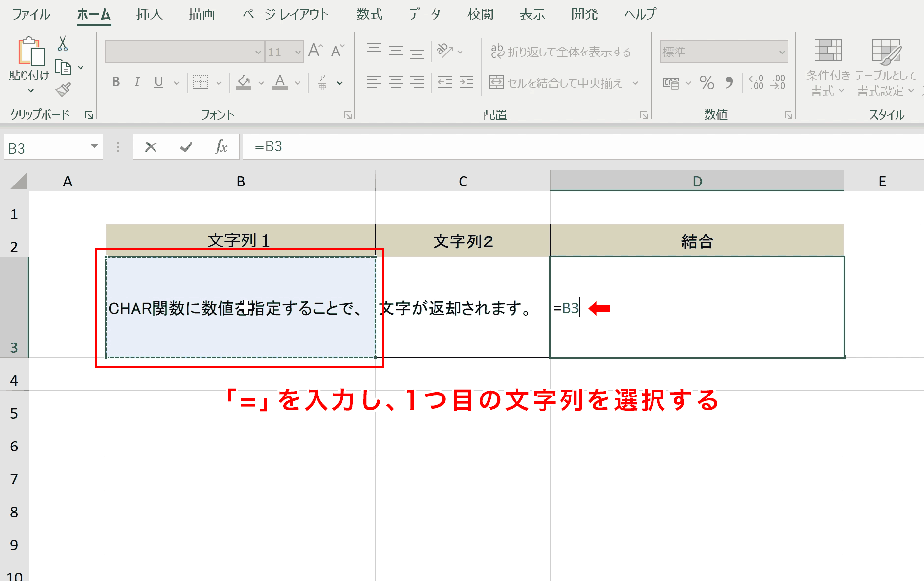Click the Fill Color bucket icon
Screen dimensions: 924x581
244,82
